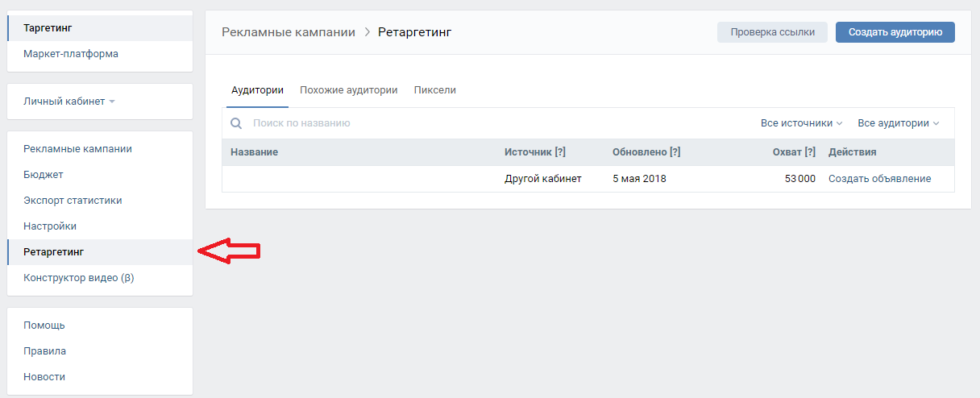Click the 5 мая 2018 date cell

(x=639, y=179)
